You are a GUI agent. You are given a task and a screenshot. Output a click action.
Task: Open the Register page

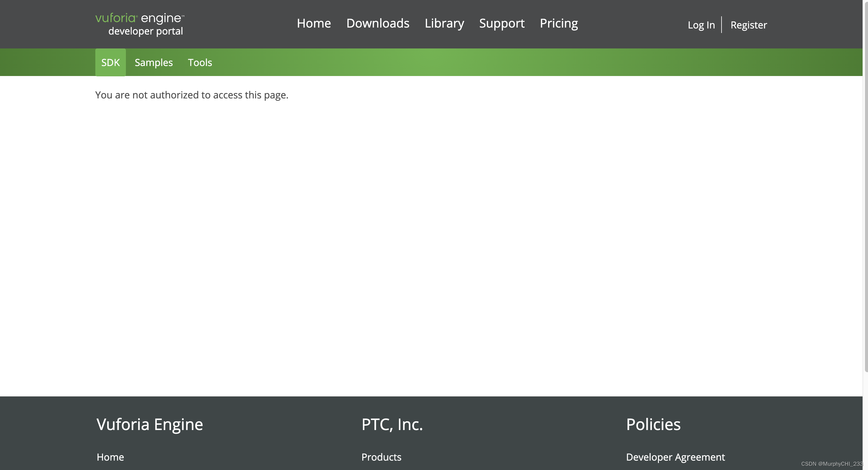coord(749,25)
